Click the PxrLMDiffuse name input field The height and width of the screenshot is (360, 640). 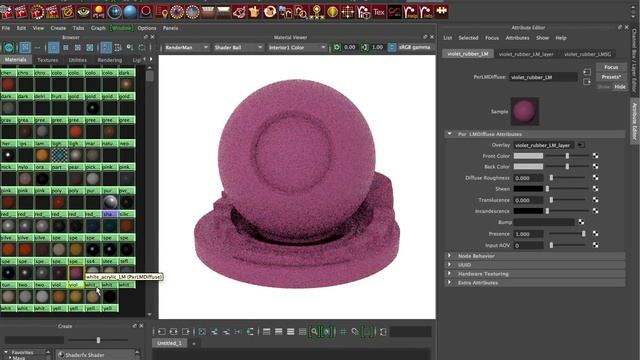pos(543,77)
